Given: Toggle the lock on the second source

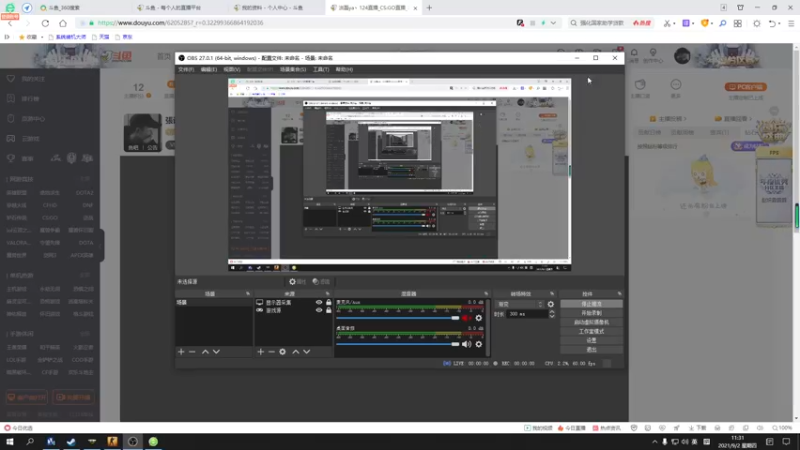Looking at the screenshot, I should coord(329,310).
